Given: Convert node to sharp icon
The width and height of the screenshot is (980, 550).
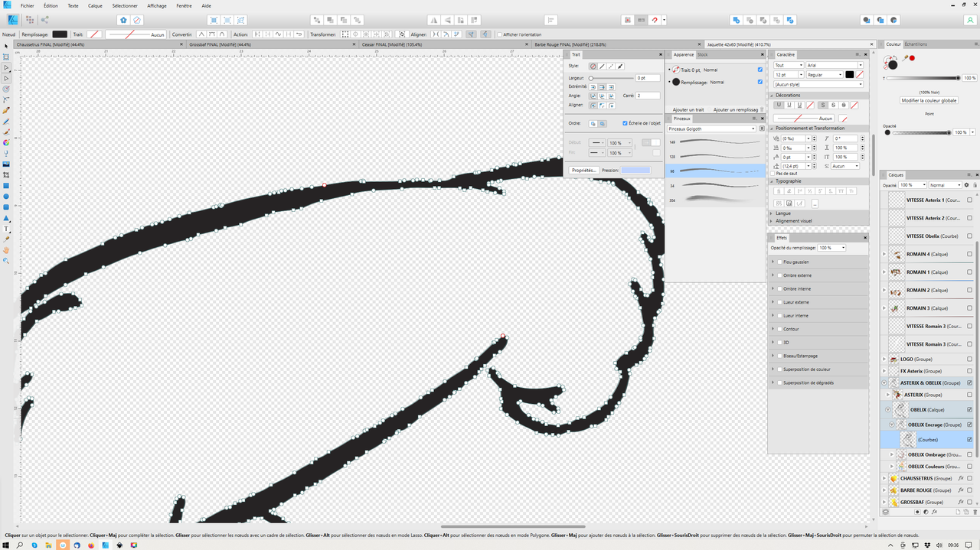Looking at the screenshot, I should (x=201, y=34).
